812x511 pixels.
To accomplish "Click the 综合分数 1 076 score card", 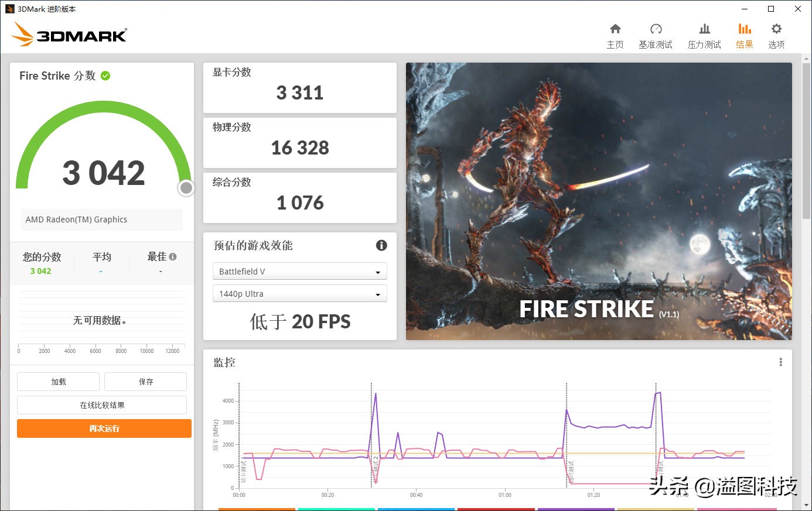I will pos(299,198).
